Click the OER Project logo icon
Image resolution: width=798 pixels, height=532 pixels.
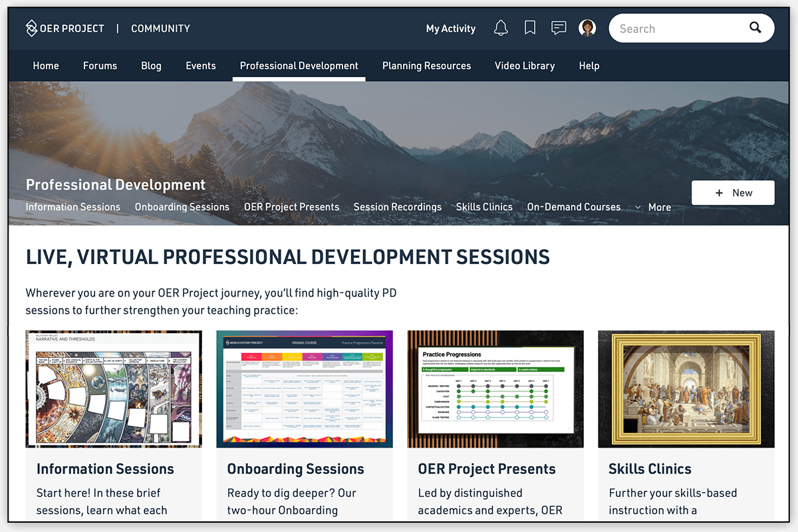coord(32,28)
